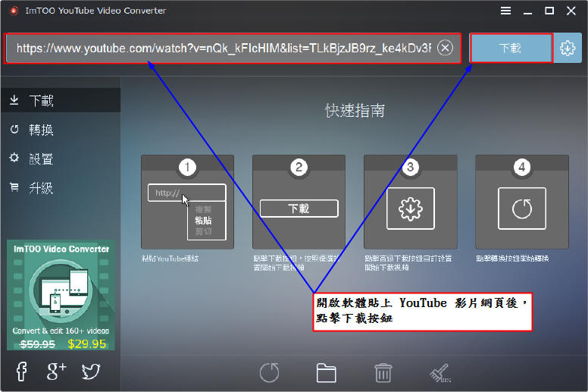Switch to 轉換 convert tab

point(42,130)
